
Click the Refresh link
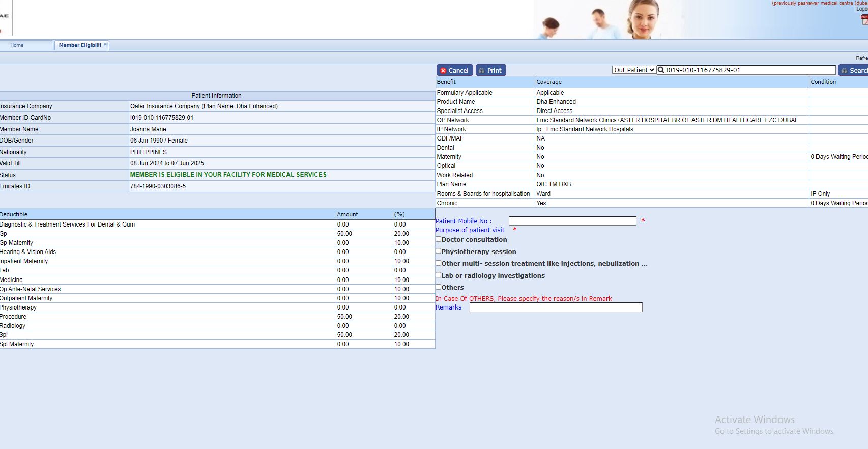(x=861, y=58)
